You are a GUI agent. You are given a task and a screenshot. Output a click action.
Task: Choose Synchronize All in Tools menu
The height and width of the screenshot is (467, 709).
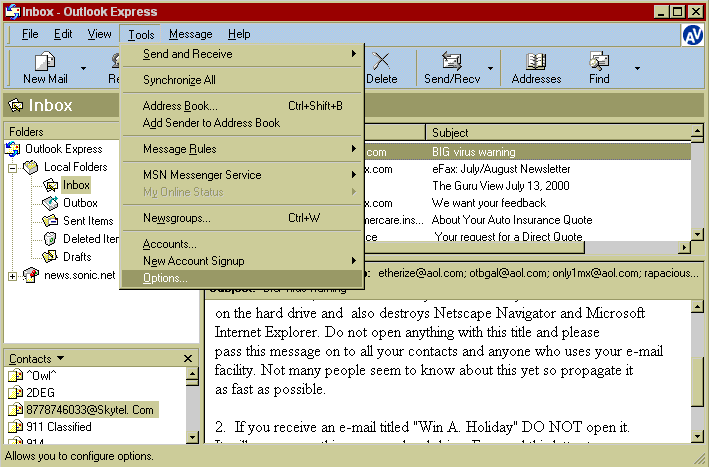243,80
